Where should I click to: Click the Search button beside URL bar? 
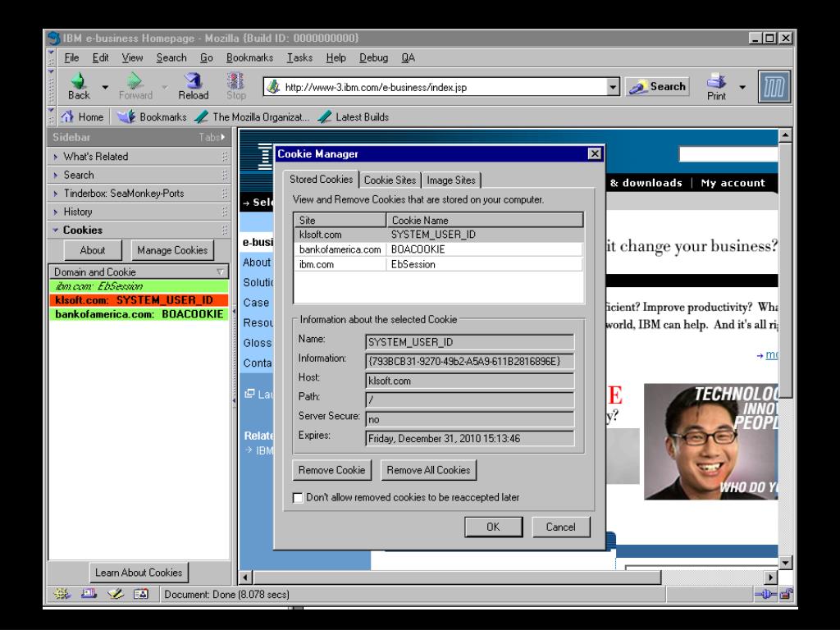pyautogui.click(x=657, y=87)
